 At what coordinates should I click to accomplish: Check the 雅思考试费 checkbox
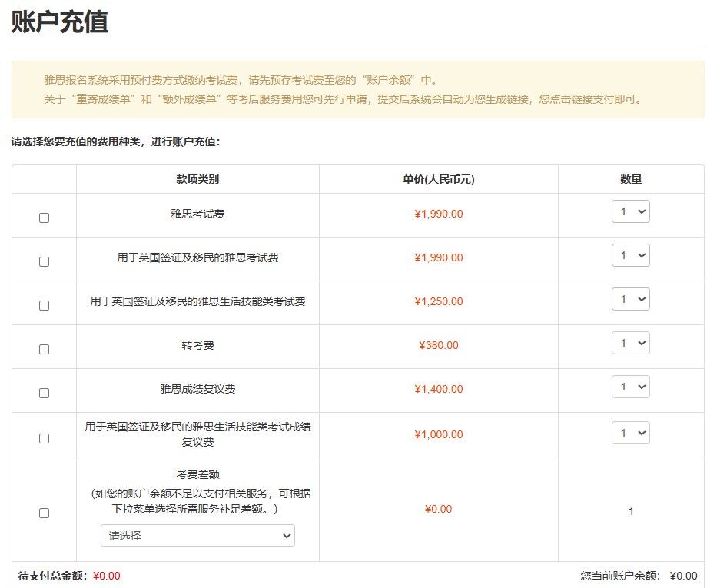pos(44,218)
